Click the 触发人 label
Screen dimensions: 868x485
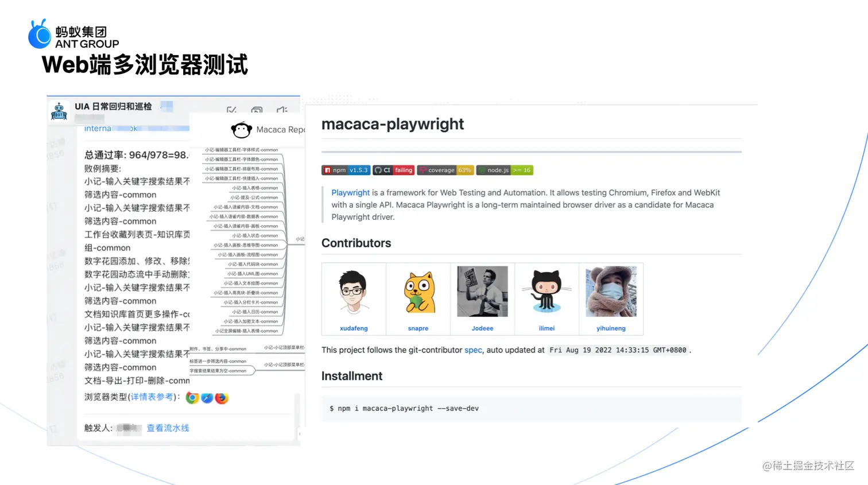(98, 428)
